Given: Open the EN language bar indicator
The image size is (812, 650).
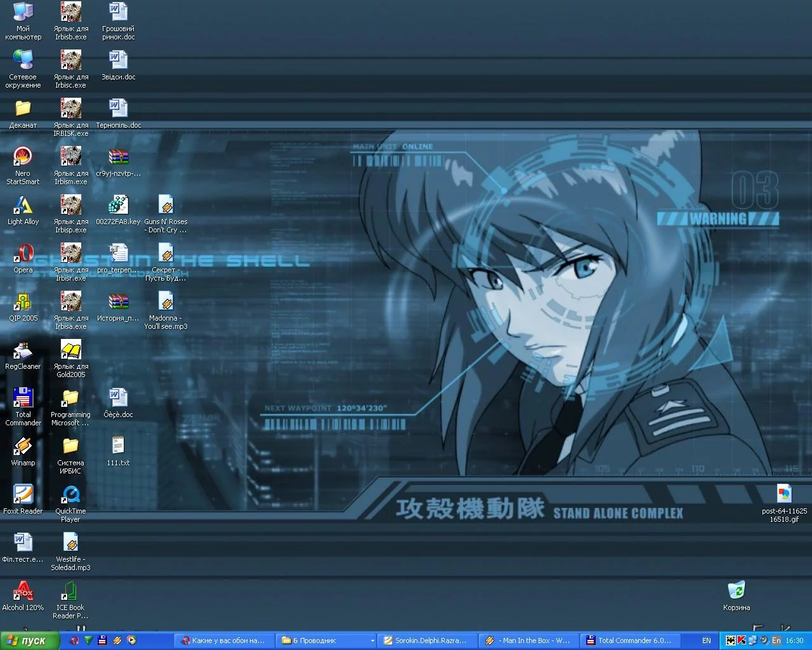Looking at the screenshot, I should coord(706,640).
